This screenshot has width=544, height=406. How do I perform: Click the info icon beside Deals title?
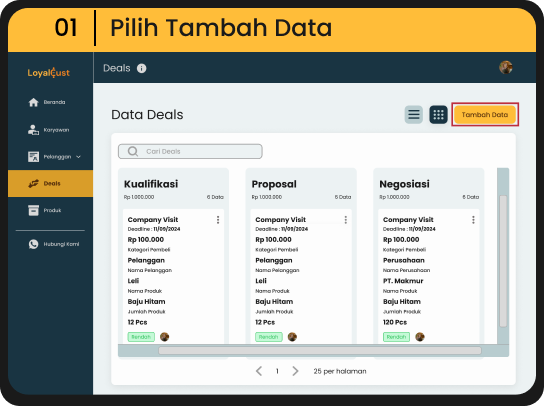pyautogui.click(x=142, y=68)
